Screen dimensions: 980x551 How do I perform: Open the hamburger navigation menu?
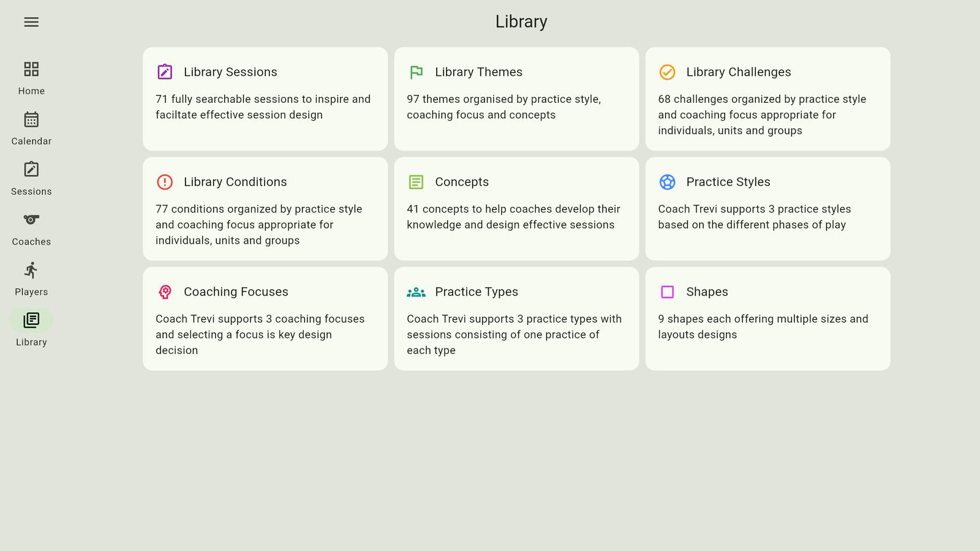31,22
